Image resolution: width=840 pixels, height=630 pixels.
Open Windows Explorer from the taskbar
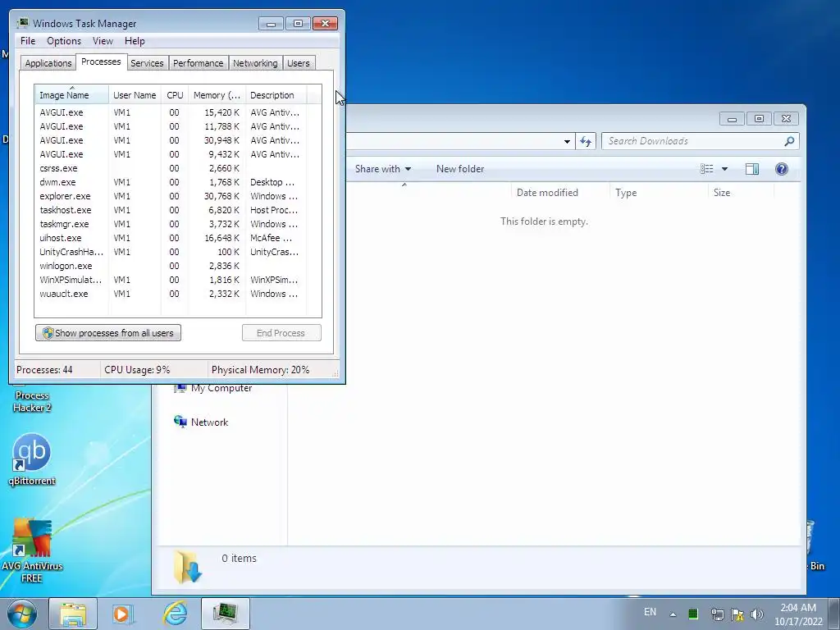(73, 614)
